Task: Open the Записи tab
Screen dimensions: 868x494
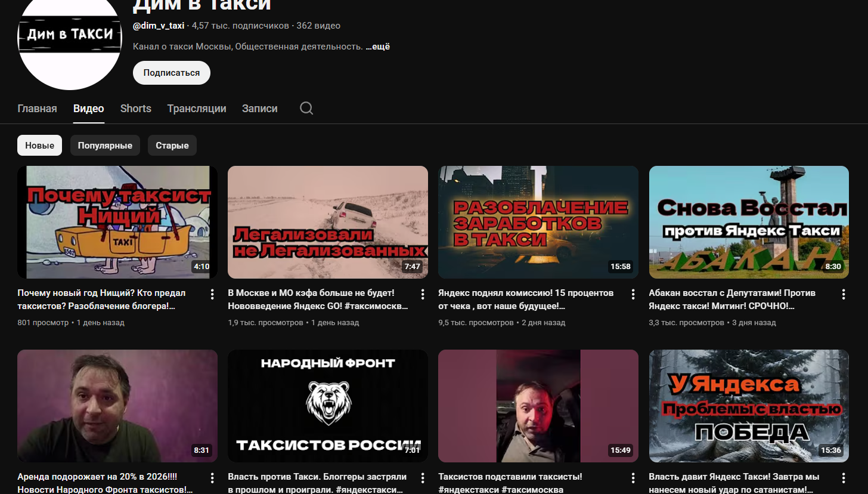Action: pyautogui.click(x=260, y=109)
